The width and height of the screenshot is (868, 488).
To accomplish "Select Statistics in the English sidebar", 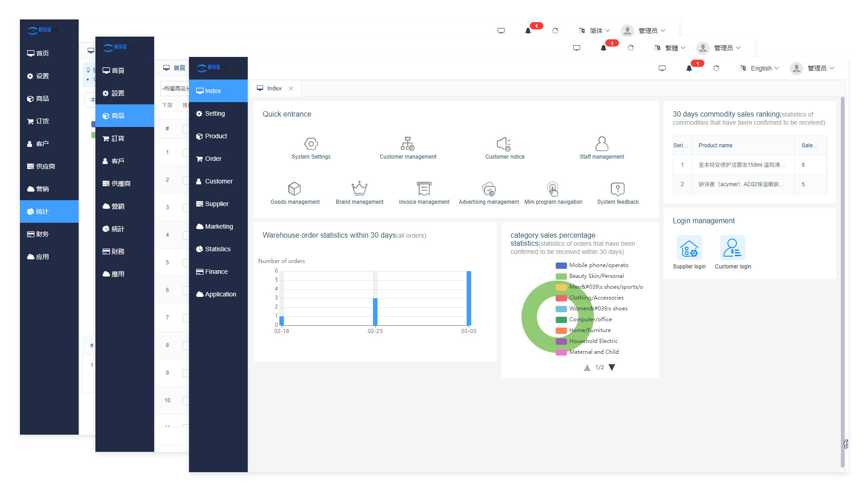I will point(218,249).
